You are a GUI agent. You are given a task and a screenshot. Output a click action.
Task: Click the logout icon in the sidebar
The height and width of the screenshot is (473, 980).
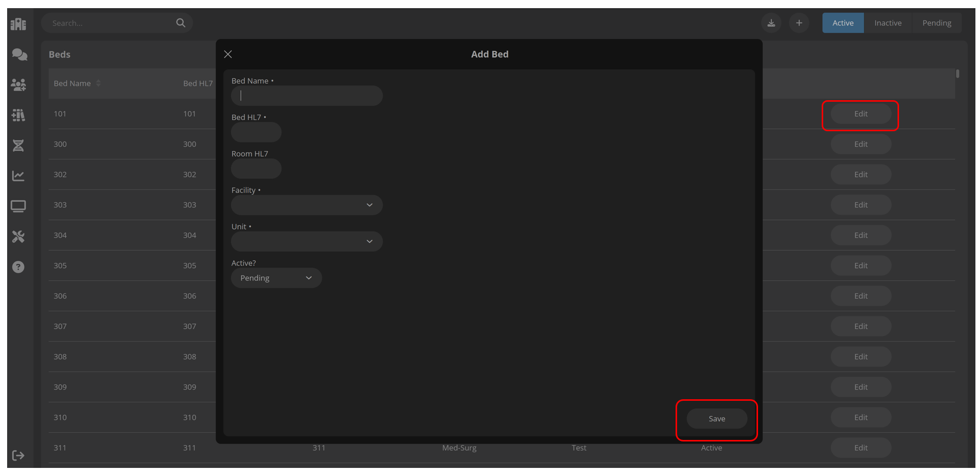[x=18, y=455]
